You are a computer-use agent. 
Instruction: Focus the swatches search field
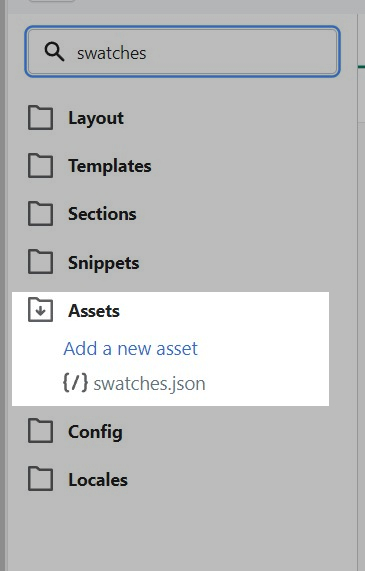[x=182, y=52]
